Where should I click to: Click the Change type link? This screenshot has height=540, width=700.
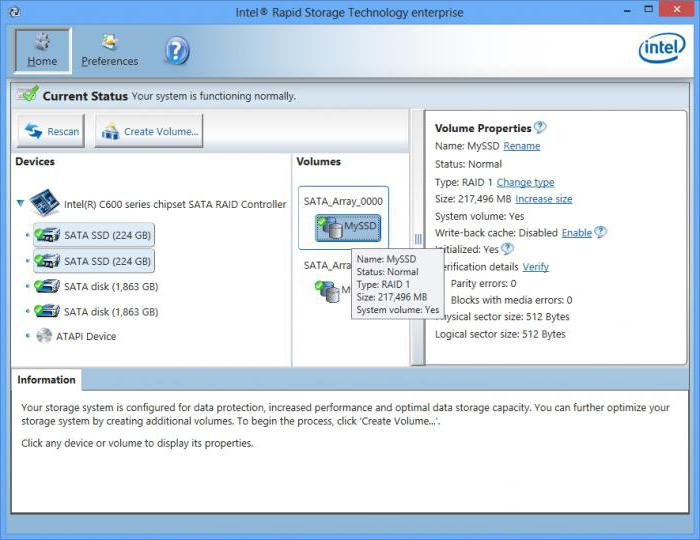(525, 183)
